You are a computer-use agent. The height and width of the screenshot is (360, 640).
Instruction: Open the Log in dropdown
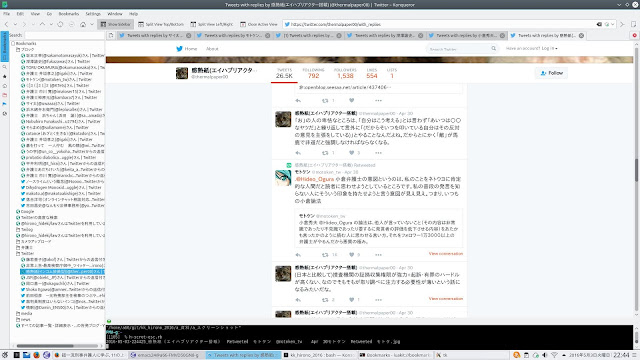click(532, 48)
